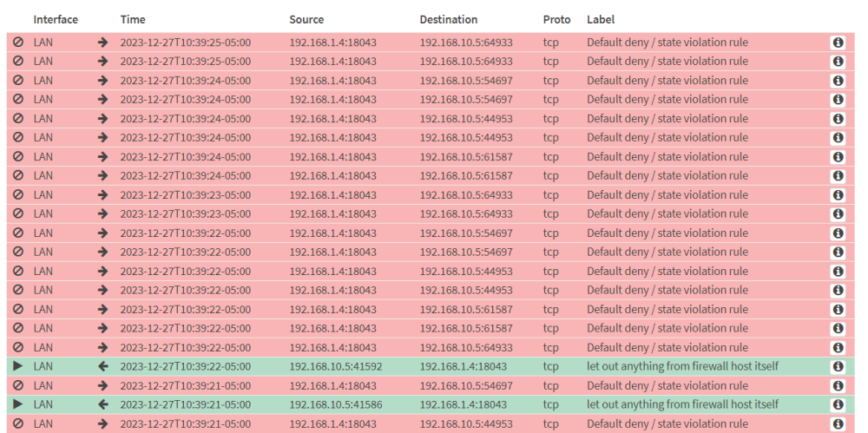The image size is (868, 433).
Task: Select destination 192.168.10.5:54697 at time 10:39:21
Action: pos(466,385)
